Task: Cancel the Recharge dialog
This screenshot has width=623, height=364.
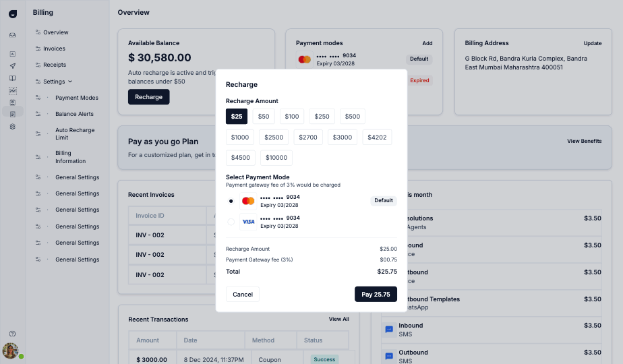Action: pyautogui.click(x=242, y=295)
